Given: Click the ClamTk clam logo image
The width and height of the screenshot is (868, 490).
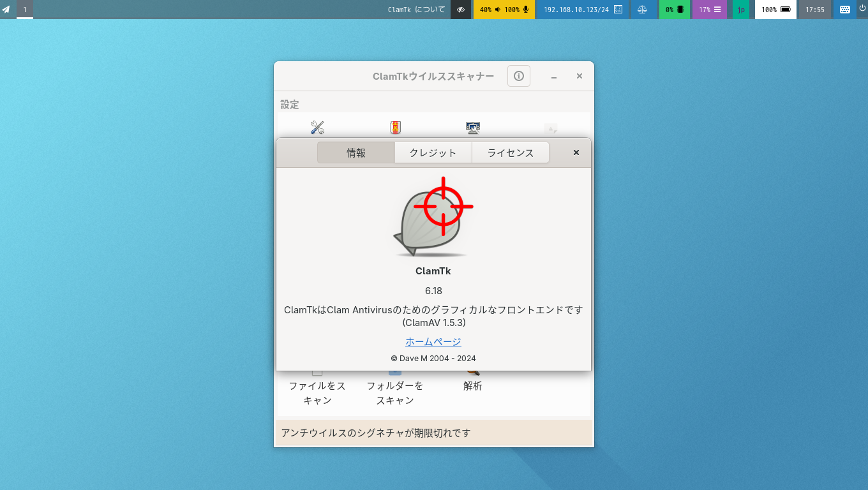Looking at the screenshot, I should (433, 217).
